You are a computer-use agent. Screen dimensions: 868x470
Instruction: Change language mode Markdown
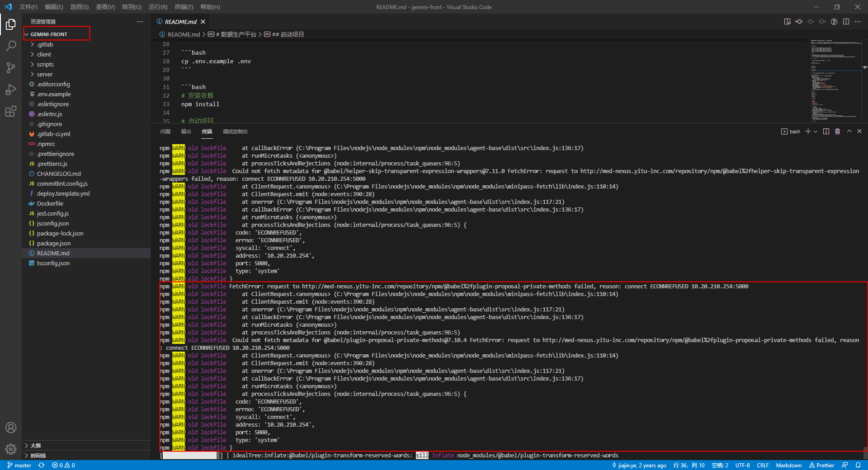pyautogui.click(x=788, y=465)
